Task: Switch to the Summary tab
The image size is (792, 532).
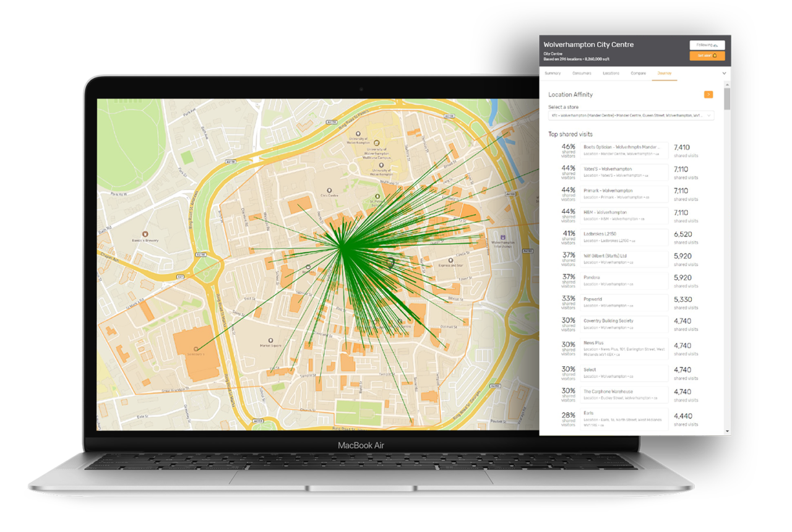Action: [553, 73]
